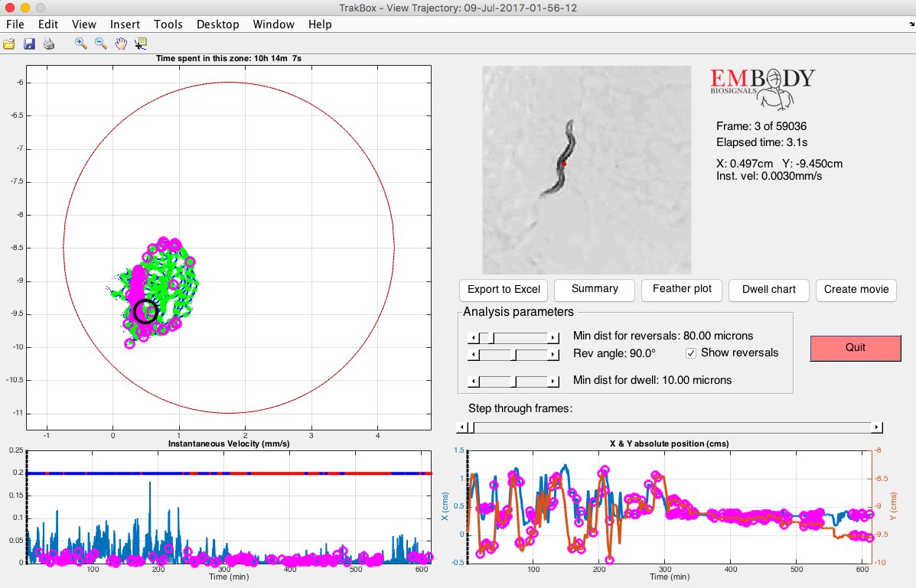Toggle the Show reversals checkbox
Image resolution: width=916 pixels, height=588 pixels.
[691, 353]
